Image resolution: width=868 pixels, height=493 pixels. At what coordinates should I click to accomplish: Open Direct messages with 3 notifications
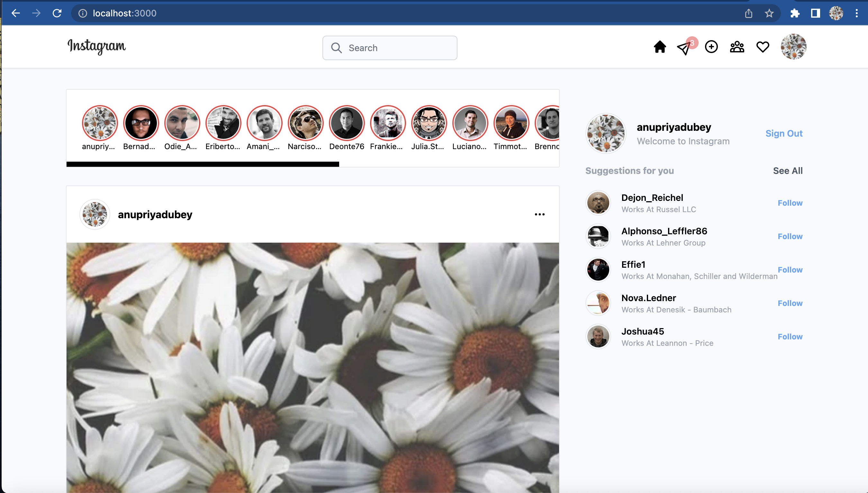683,48
